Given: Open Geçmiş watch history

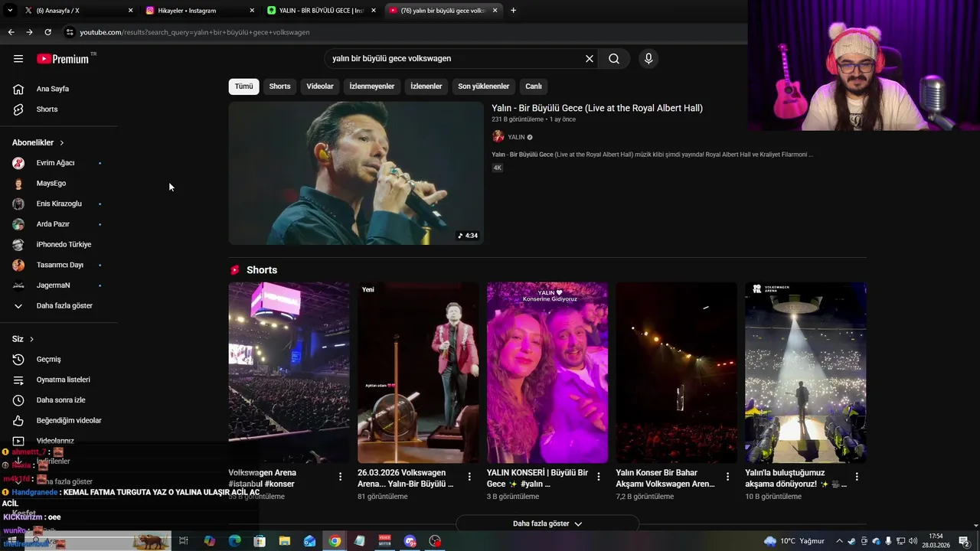Looking at the screenshot, I should [x=48, y=360].
